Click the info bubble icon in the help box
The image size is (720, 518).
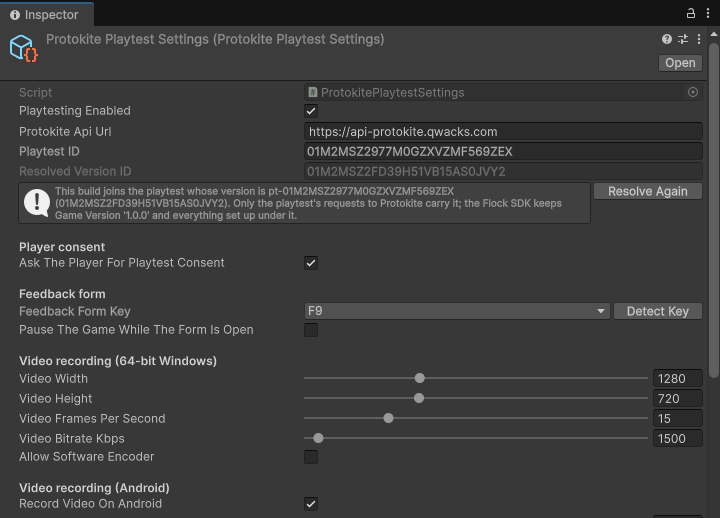tap(37, 203)
